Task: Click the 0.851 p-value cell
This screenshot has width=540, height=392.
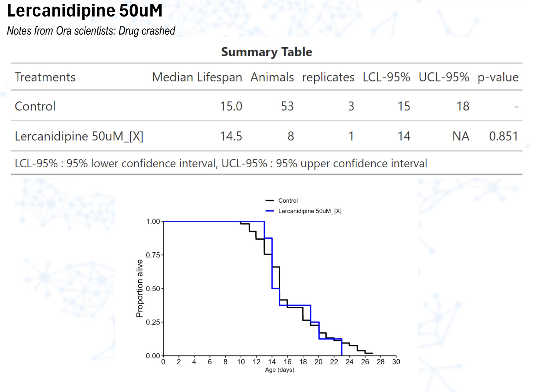Action: click(x=503, y=136)
